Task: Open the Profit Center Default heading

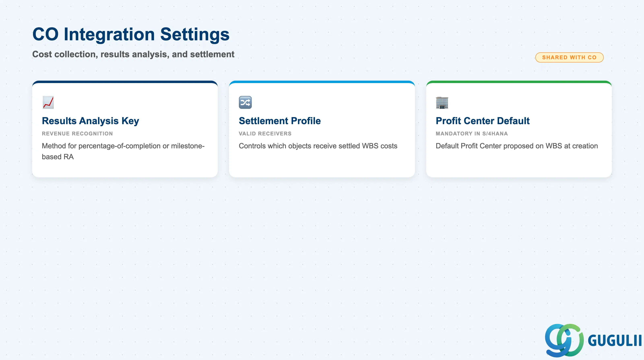Action: (x=483, y=121)
